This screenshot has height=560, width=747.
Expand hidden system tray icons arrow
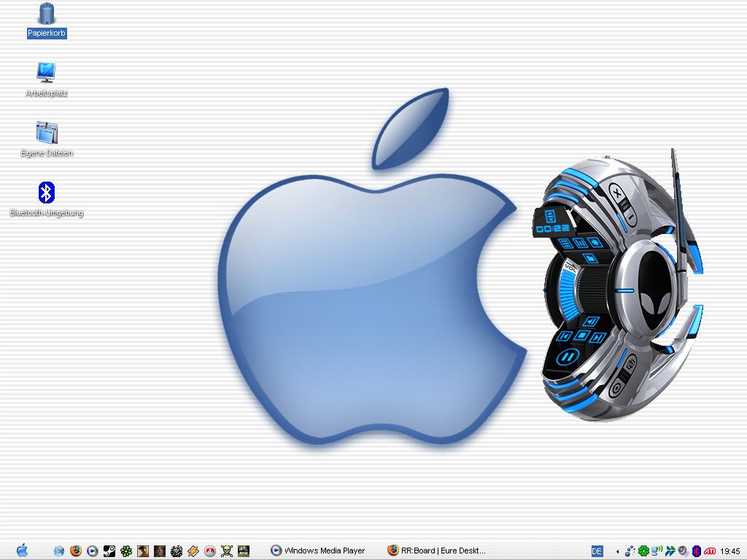[x=617, y=551]
